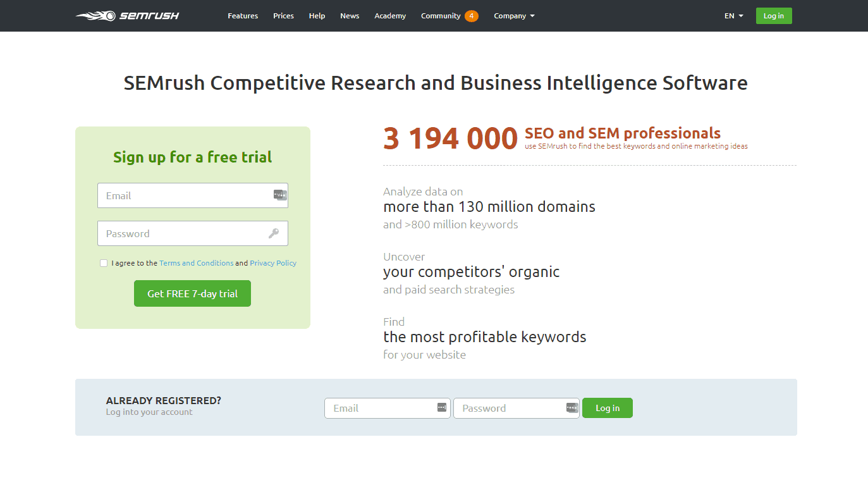
Task: Navigate to the News section
Action: [350, 16]
